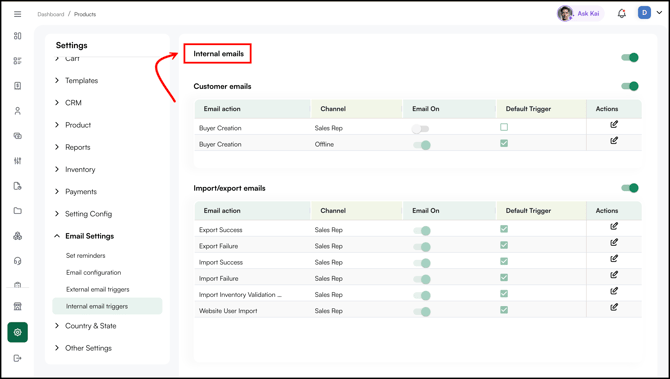This screenshot has width=670, height=379.
Task: Toggle the Import/export emails section switch
Action: pos(630,188)
